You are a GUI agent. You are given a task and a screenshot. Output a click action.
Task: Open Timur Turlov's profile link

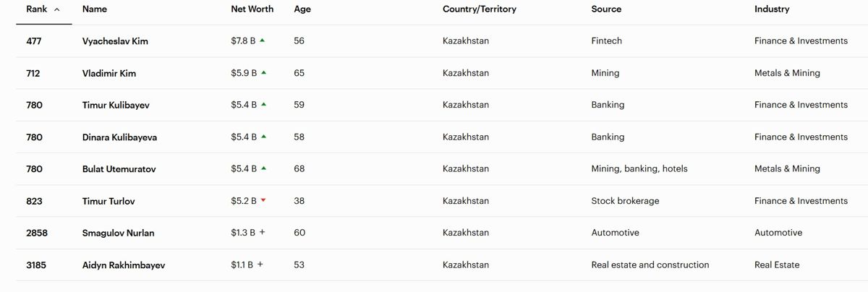pyautogui.click(x=109, y=201)
